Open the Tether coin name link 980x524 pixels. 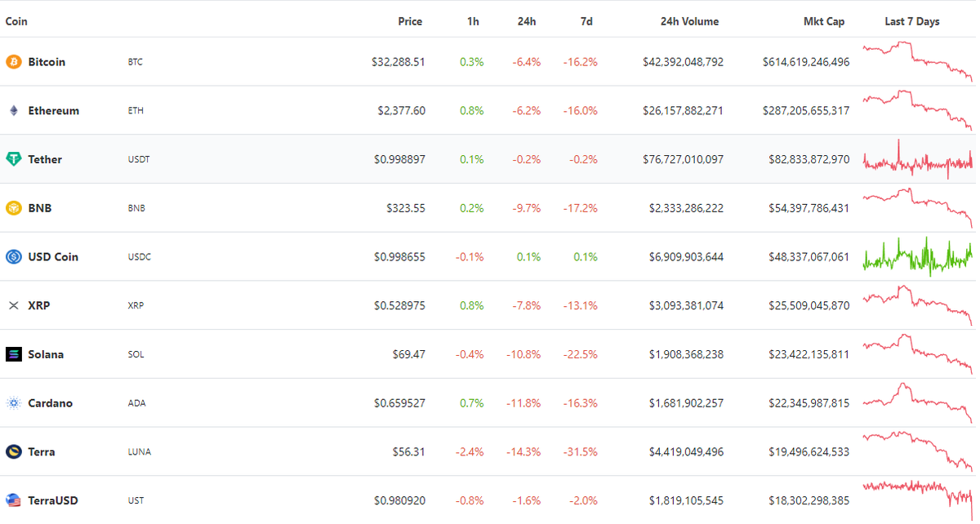pyautogui.click(x=45, y=159)
